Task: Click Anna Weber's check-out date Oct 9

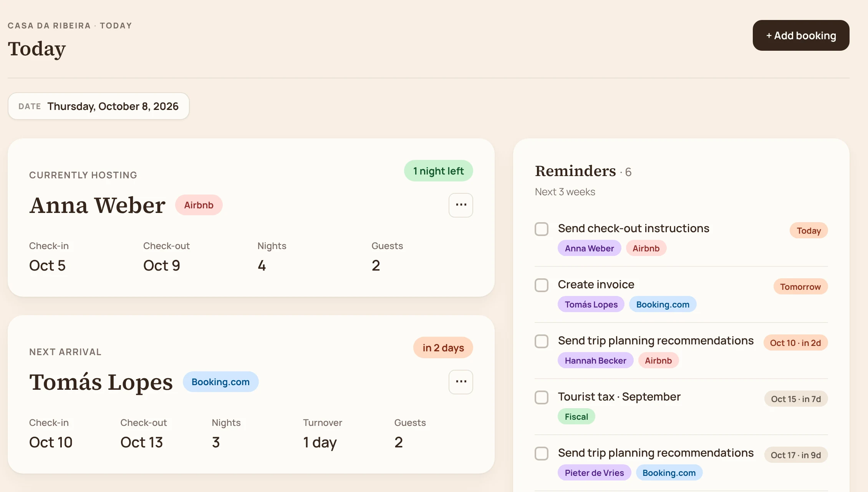Action: (x=162, y=265)
